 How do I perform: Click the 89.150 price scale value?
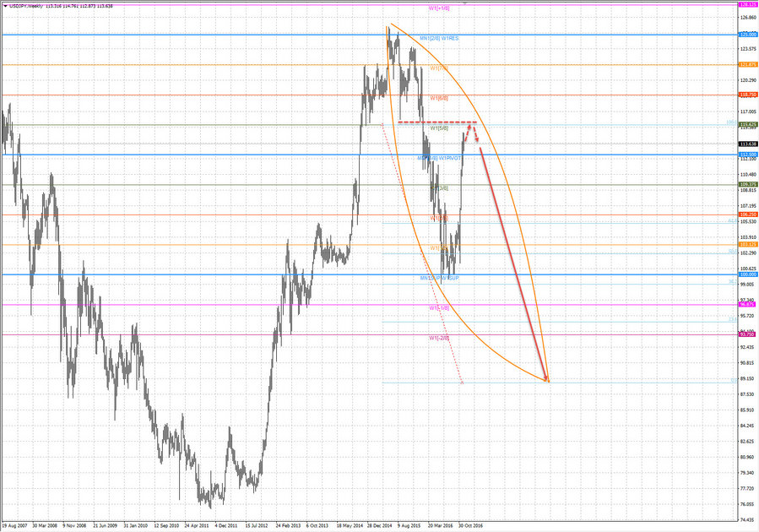coord(747,378)
